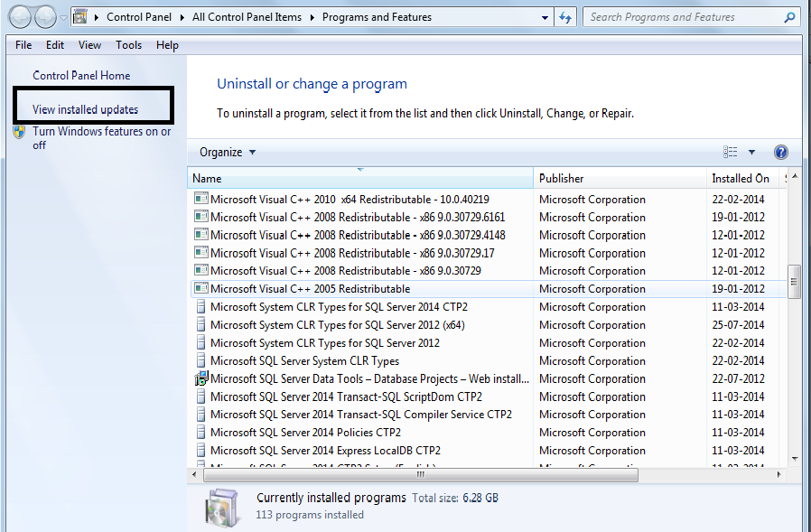Click icon of SQL Server 2014 Transact-SQL Compiler Service
Image resolution: width=811 pixels, height=532 pixels.
click(200, 415)
